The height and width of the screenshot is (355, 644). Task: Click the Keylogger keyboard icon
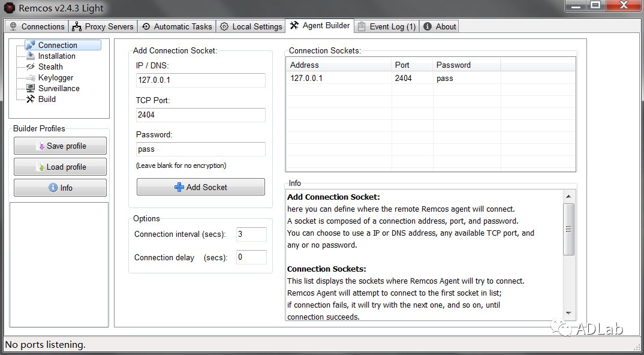click(x=30, y=77)
